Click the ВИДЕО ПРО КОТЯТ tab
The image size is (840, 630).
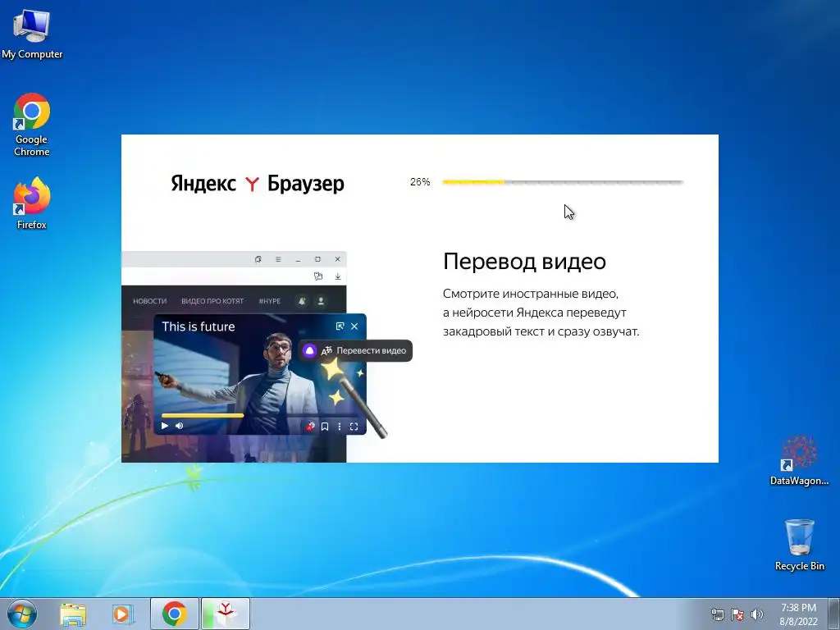tap(212, 301)
